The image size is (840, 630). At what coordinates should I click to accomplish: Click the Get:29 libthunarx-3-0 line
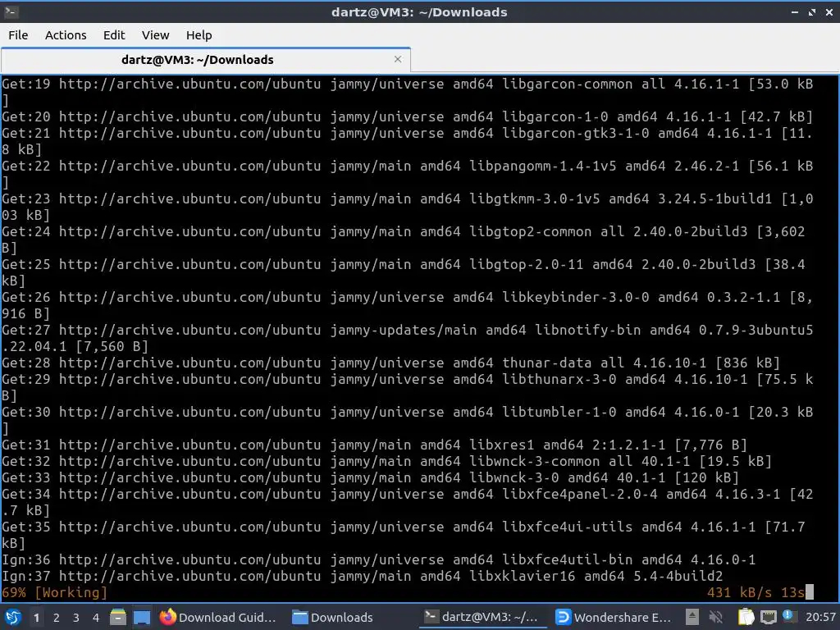[408, 387]
